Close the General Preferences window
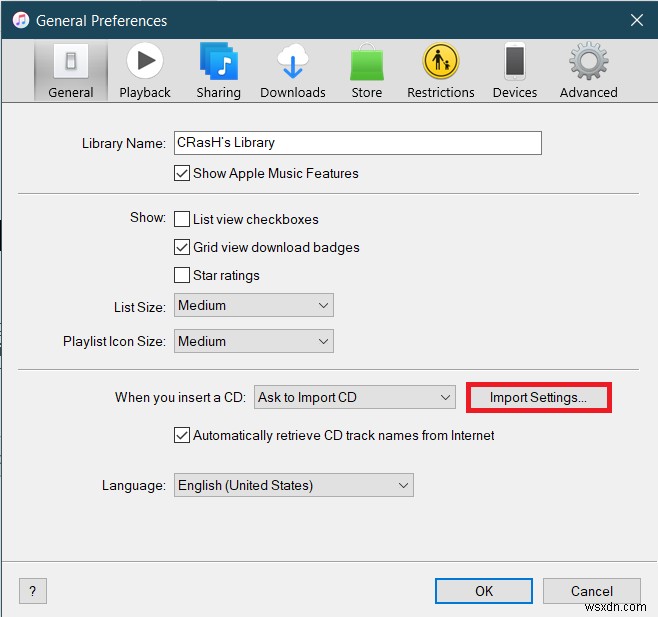Viewport: 658px width, 617px height. pyautogui.click(x=637, y=20)
